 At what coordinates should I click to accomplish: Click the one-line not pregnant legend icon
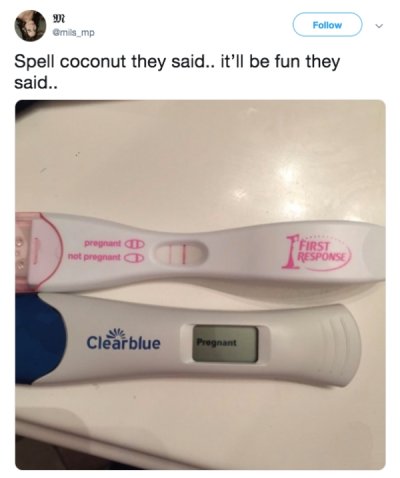[134, 258]
